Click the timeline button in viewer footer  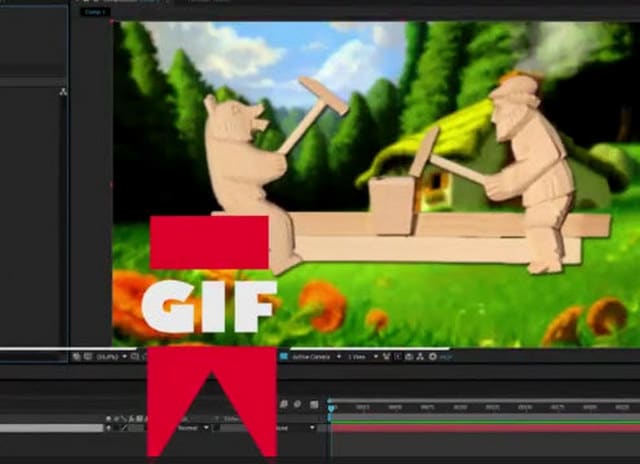(x=409, y=357)
